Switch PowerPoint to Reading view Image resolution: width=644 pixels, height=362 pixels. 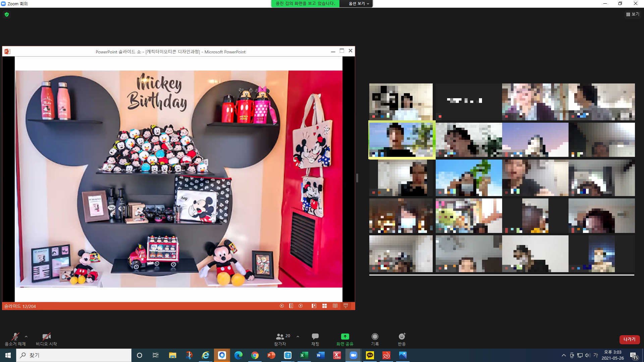click(x=335, y=306)
